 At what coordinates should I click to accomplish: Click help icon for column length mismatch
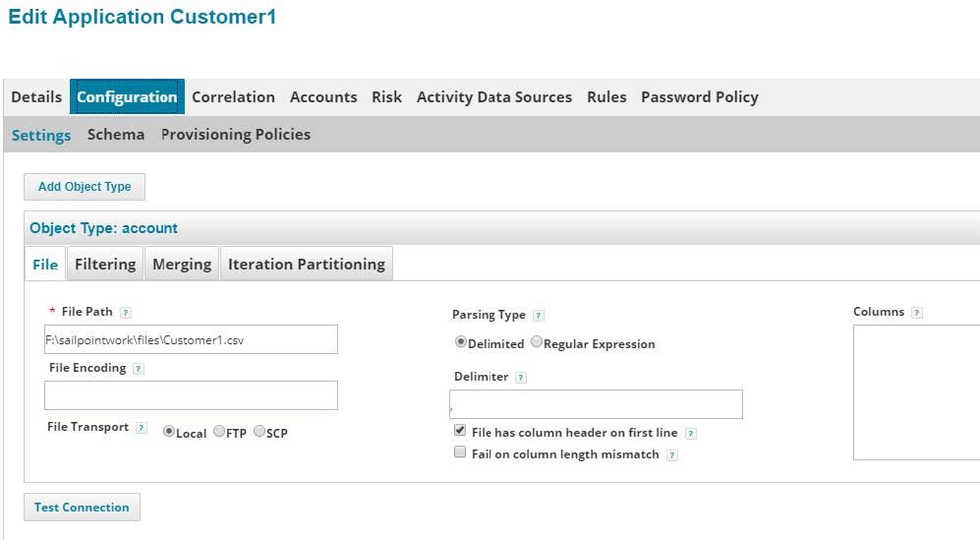point(671,455)
